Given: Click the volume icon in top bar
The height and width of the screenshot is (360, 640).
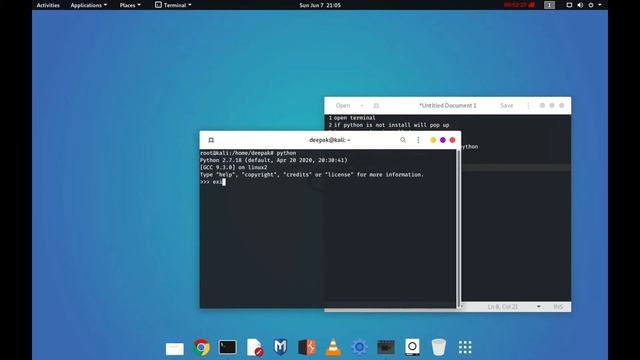Looking at the screenshot, I should pos(580,5).
